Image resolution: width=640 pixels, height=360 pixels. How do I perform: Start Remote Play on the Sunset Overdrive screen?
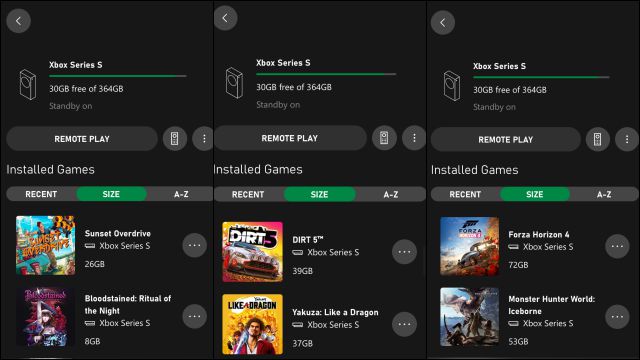pos(82,139)
